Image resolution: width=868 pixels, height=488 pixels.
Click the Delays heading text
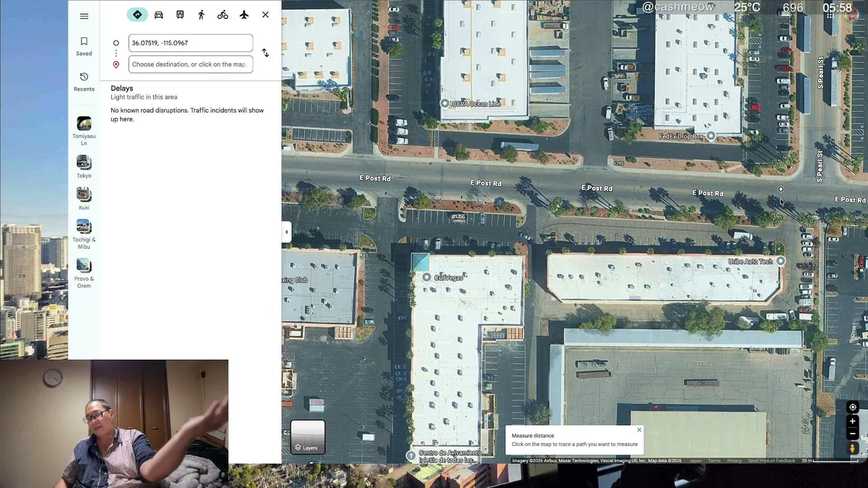click(122, 88)
